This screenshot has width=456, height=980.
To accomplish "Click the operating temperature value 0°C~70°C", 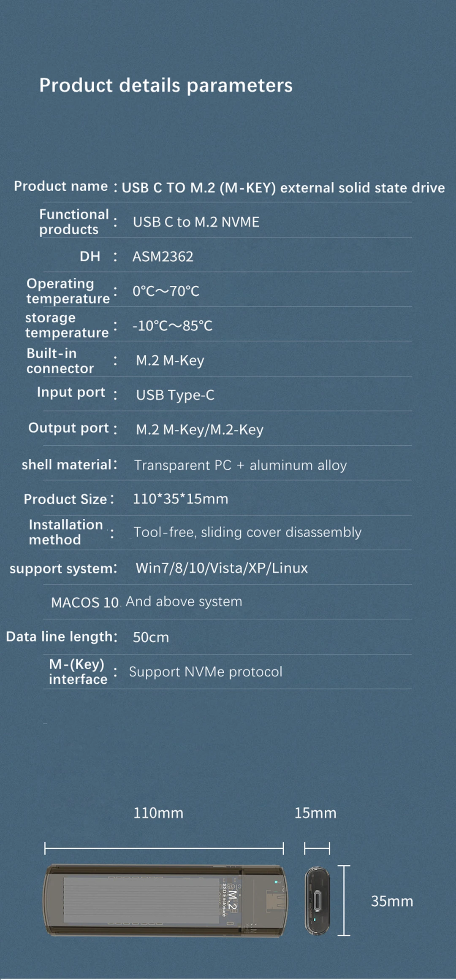I will (166, 291).
